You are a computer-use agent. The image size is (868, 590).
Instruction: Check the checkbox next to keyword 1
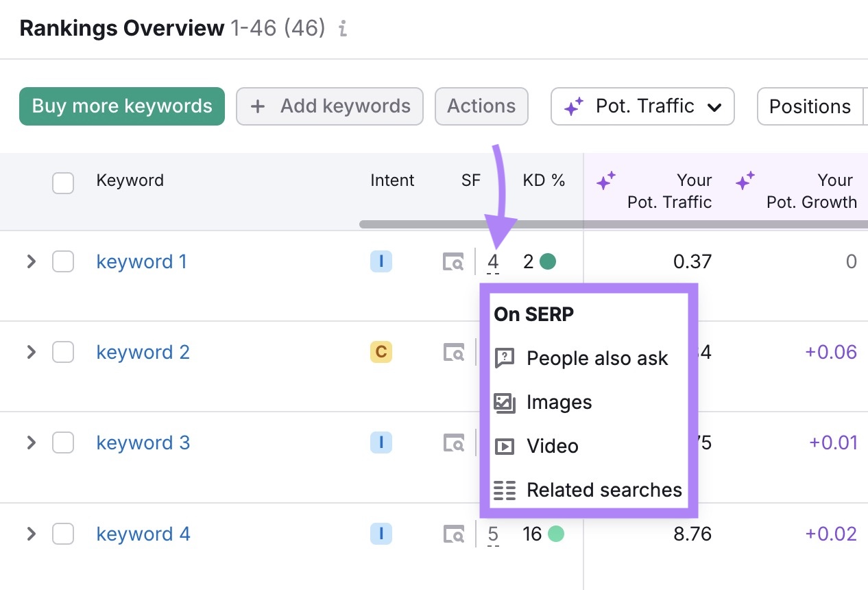pos(62,261)
